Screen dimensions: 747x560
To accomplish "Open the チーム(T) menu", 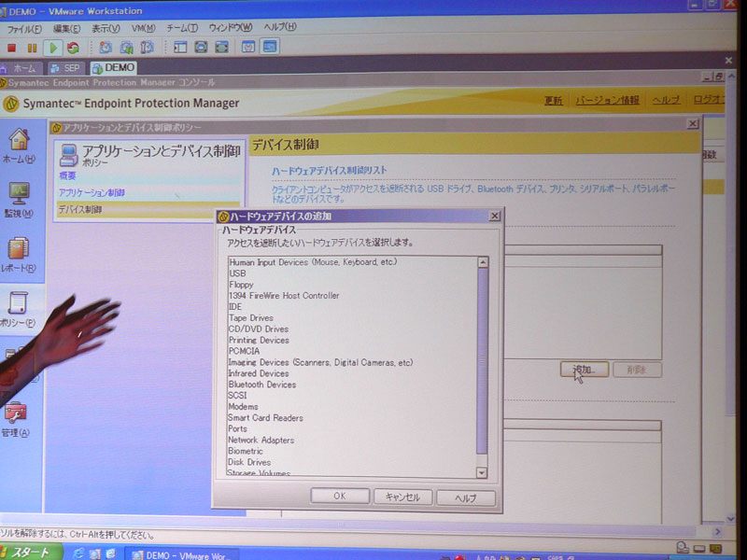I will [182, 28].
